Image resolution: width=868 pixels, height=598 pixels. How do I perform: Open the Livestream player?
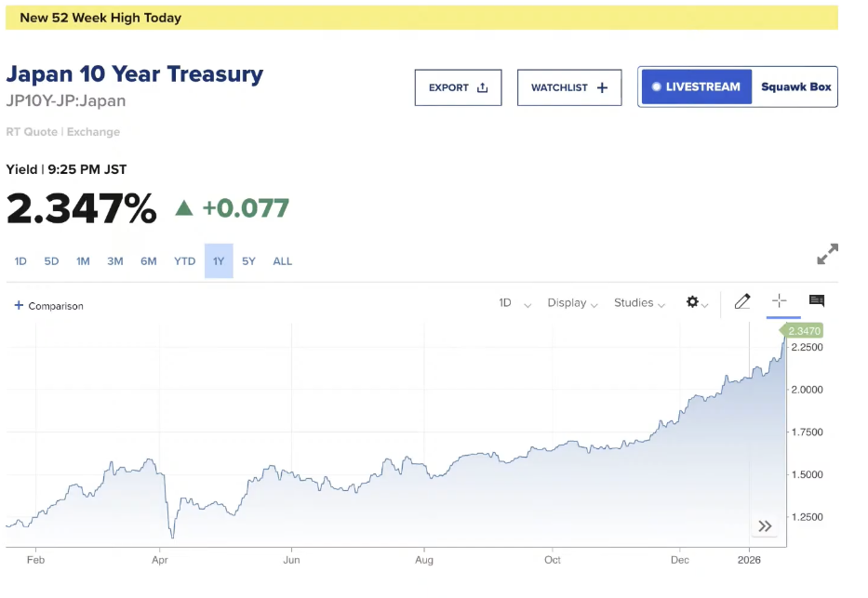point(696,86)
